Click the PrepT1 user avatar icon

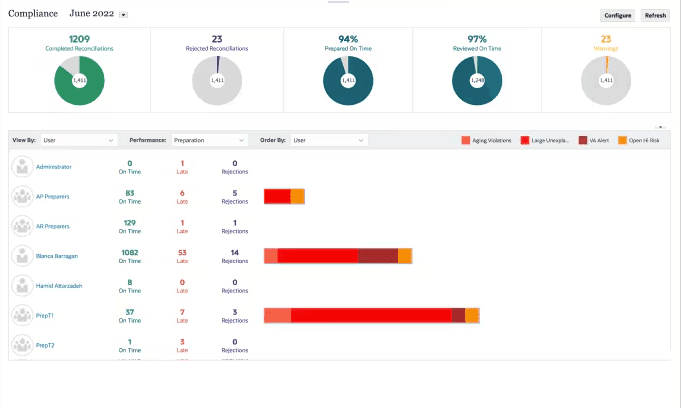click(22, 315)
